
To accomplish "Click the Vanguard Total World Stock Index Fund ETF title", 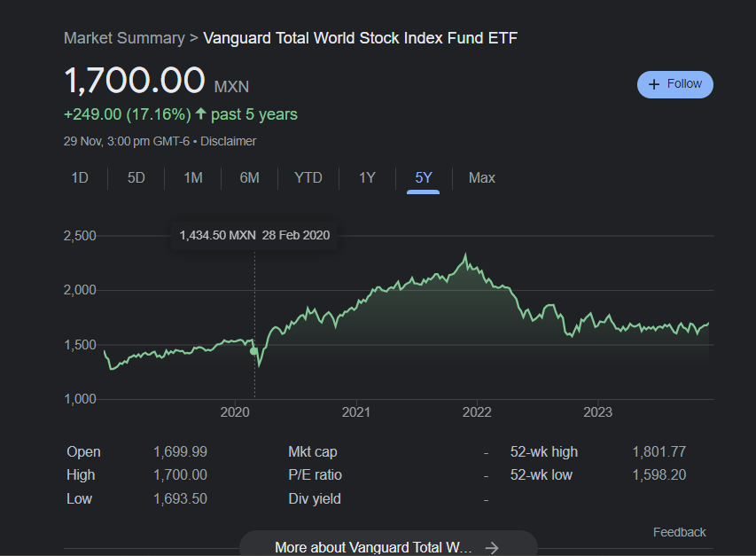I will pos(360,38).
